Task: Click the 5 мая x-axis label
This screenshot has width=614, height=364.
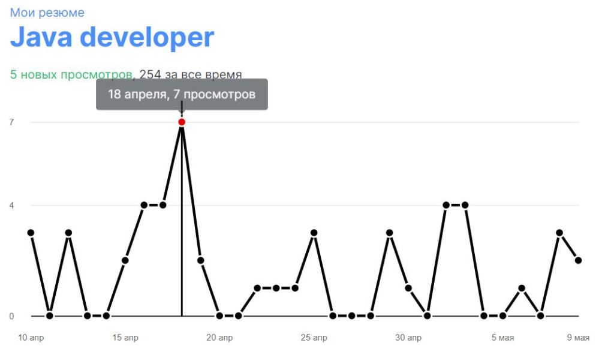Action: click(x=502, y=338)
